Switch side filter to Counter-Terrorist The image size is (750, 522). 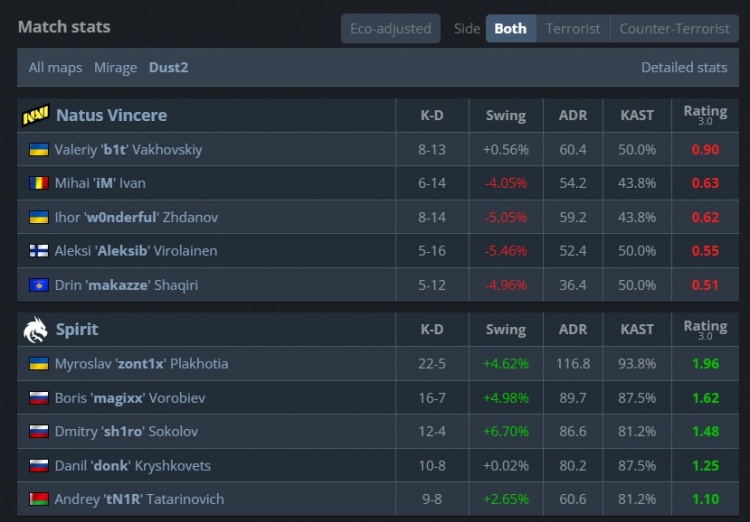[674, 28]
